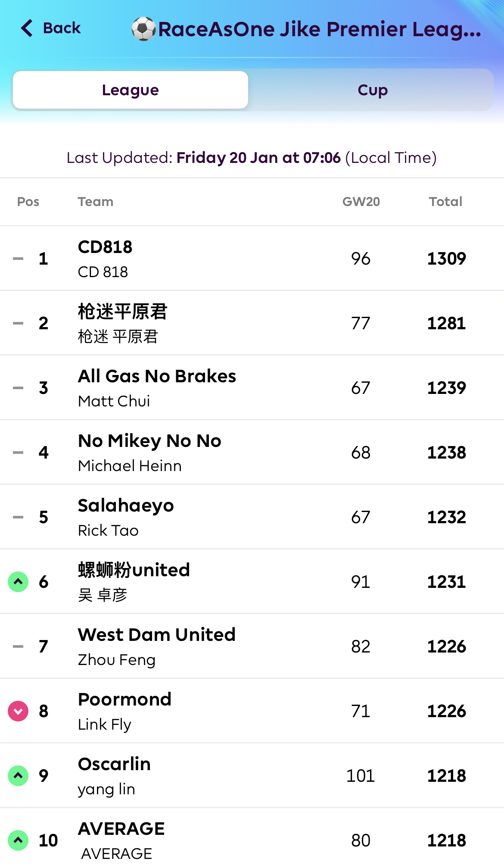504x868 pixels.
Task: Click the soccer ball icon in title
Action: 143,29
